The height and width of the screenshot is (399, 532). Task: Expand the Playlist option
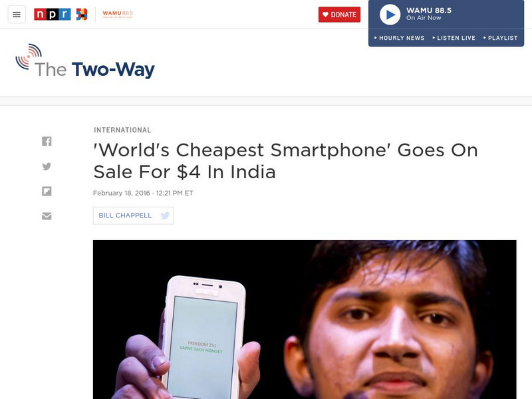501,38
